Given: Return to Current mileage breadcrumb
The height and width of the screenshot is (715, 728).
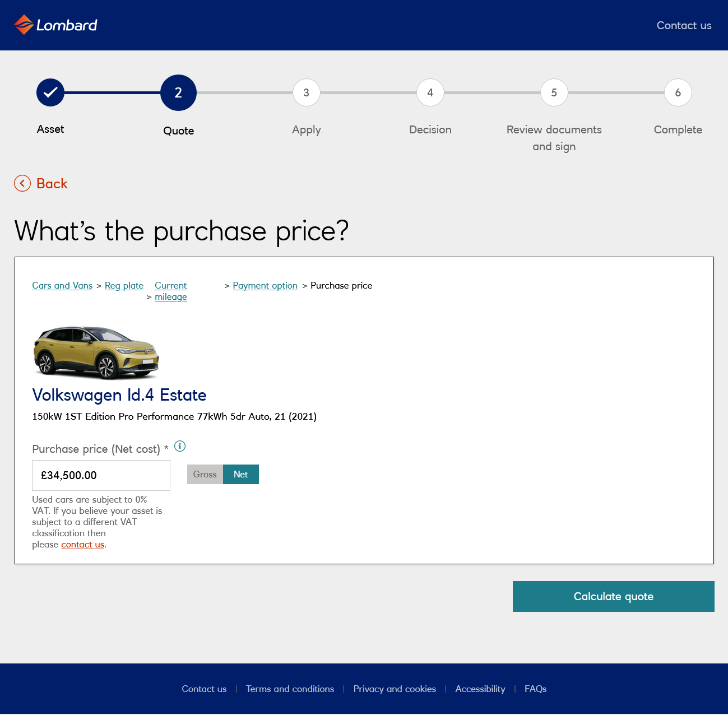Looking at the screenshot, I should click(171, 291).
